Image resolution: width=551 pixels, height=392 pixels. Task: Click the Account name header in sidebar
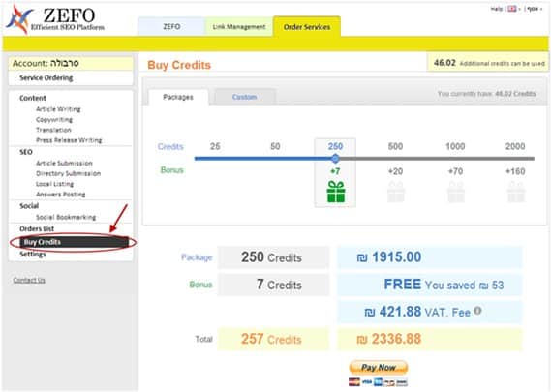coord(71,64)
